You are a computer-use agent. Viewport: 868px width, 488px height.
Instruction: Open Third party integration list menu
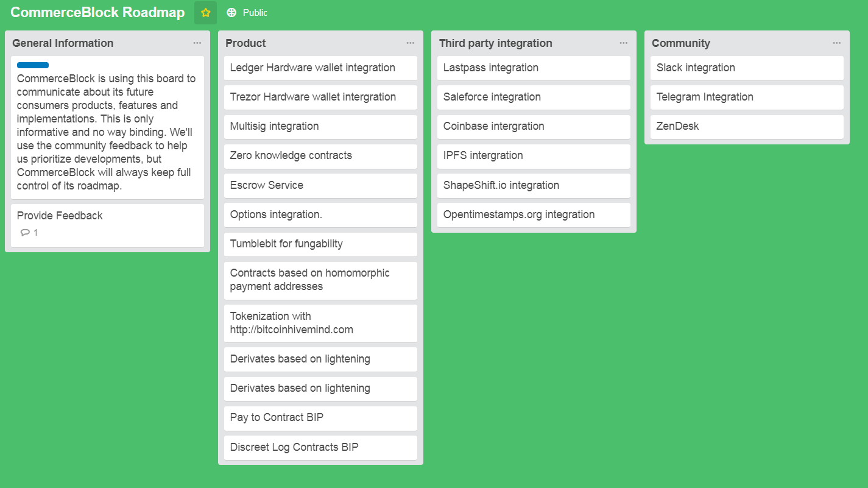tap(624, 43)
